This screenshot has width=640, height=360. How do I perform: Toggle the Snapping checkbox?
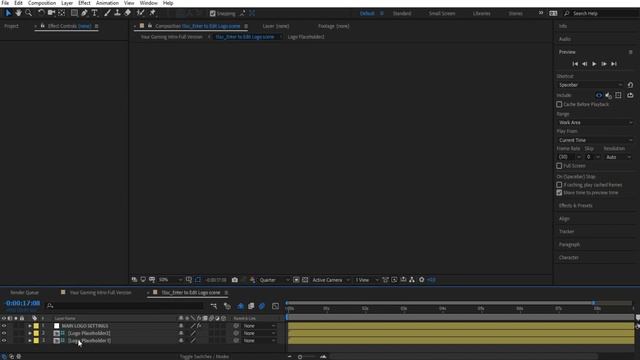pyautogui.click(x=213, y=13)
